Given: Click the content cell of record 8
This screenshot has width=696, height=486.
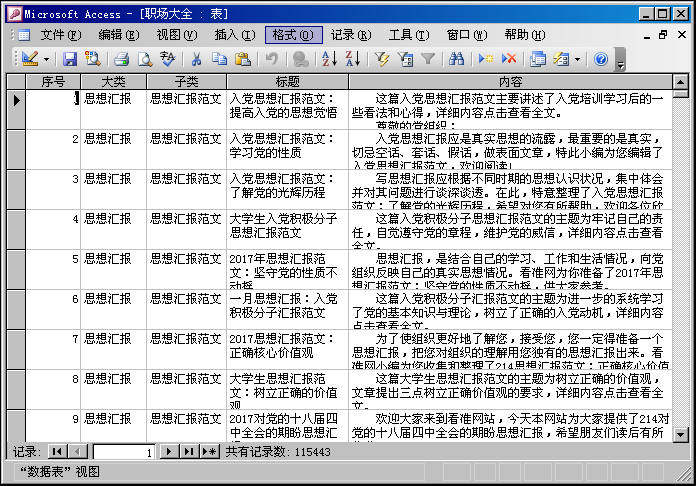Looking at the screenshot, I should (510, 389).
